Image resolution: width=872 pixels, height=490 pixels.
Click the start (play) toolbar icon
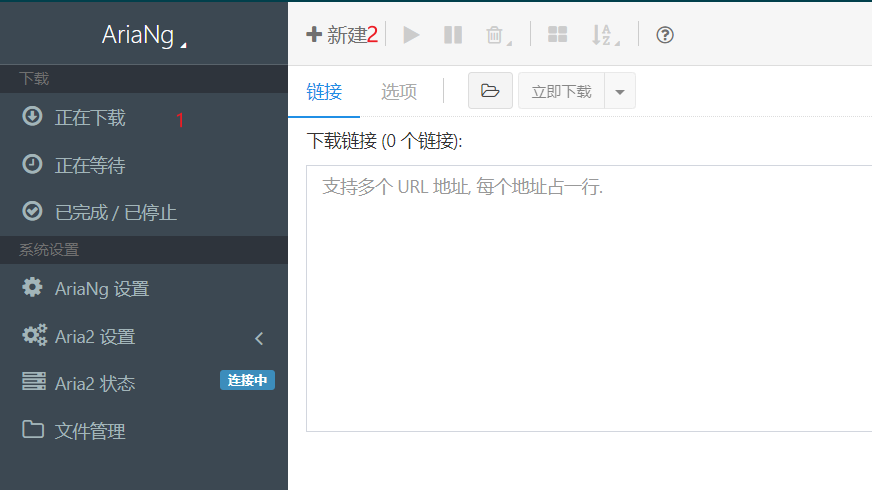[412, 35]
